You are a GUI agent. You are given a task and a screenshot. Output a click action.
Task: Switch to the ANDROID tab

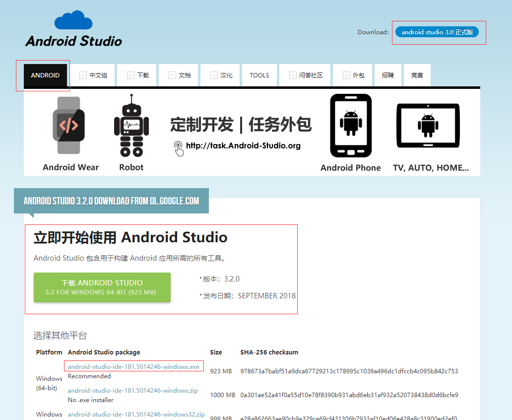tap(45, 75)
